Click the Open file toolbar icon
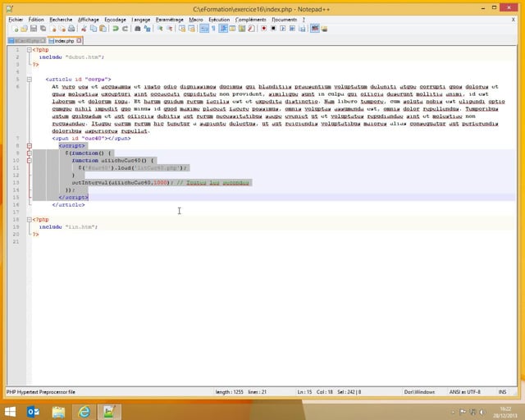The height and width of the screenshot is (420, 525). [x=24, y=29]
